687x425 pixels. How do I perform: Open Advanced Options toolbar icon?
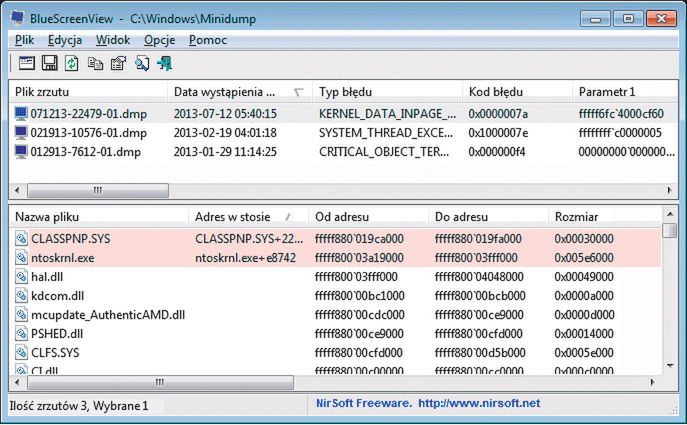27,64
